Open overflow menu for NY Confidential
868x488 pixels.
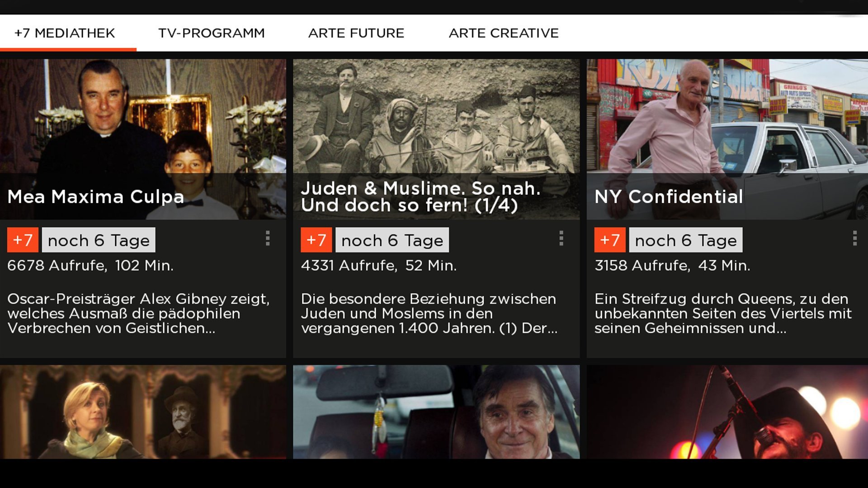(854, 238)
